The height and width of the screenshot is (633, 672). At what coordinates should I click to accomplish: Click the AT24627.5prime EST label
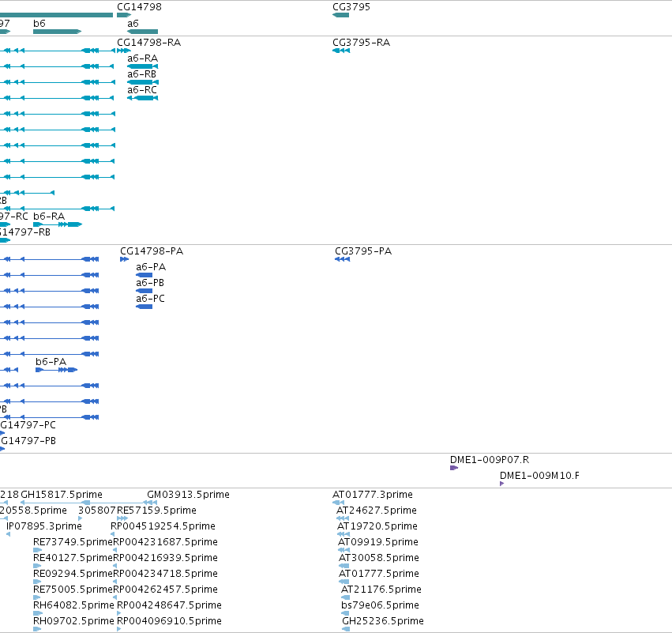pos(377,511)
